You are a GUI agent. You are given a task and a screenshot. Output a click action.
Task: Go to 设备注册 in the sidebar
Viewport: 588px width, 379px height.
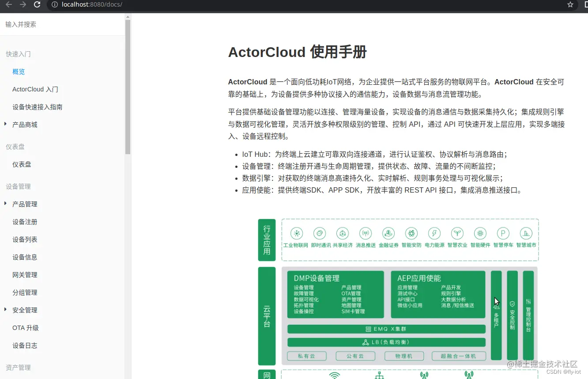tap(25, 222)
